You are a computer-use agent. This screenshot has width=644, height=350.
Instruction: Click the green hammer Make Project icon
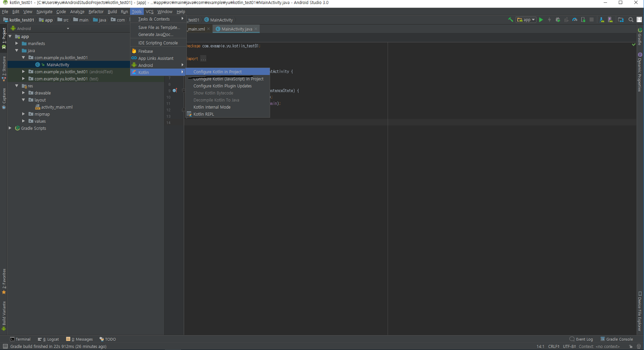(510, 20)
